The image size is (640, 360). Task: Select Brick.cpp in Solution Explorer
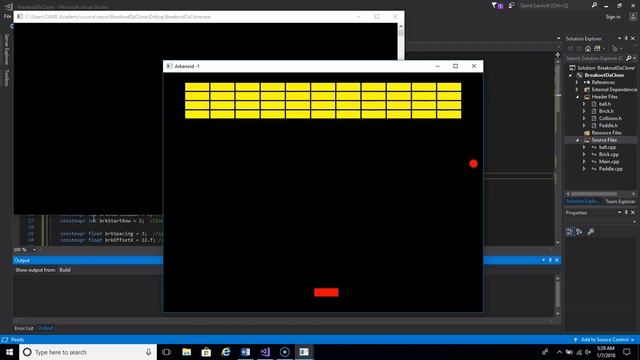coord(609,154)
